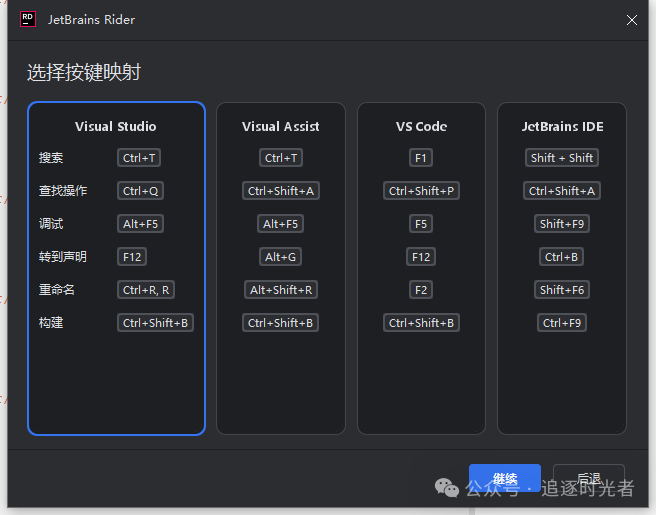The height and width of the screenshot is (515, 656).
Task: Click Ctrl+Shift+B under Visual Studio
Action: 156,323
